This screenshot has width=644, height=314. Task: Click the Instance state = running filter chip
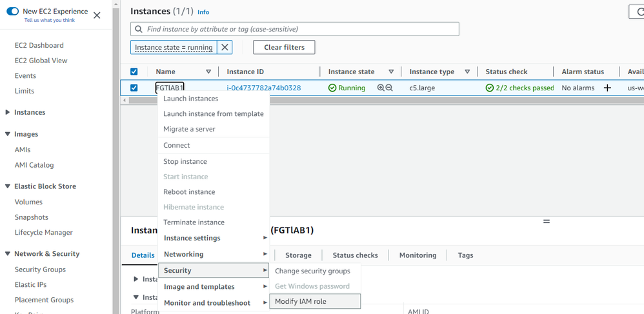174,47
